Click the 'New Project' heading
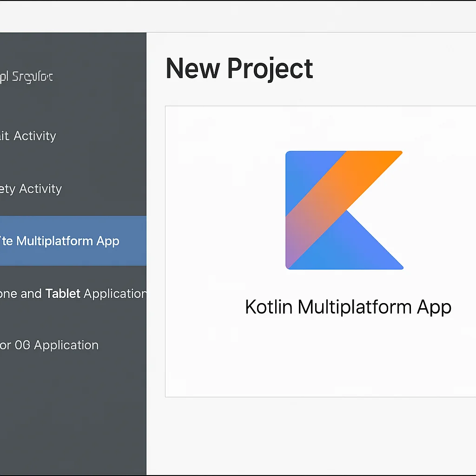Screen dimensions: 476x476 (x=239, y=69)
